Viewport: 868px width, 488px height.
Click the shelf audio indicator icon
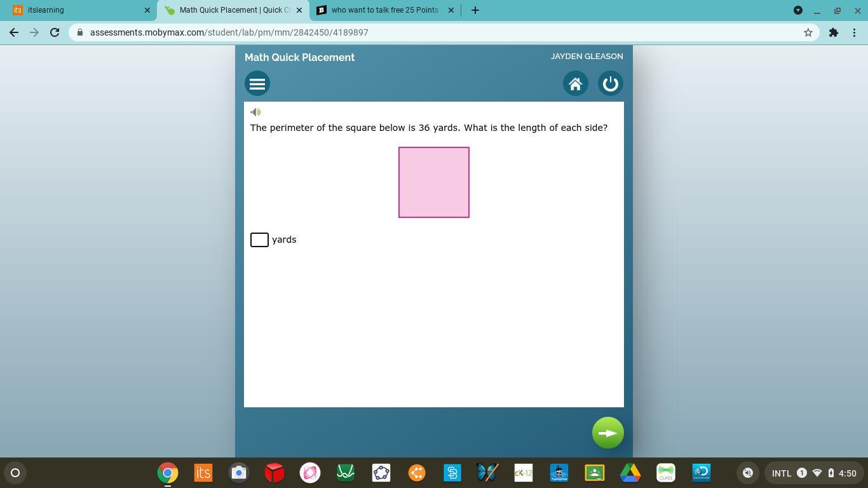748,473
